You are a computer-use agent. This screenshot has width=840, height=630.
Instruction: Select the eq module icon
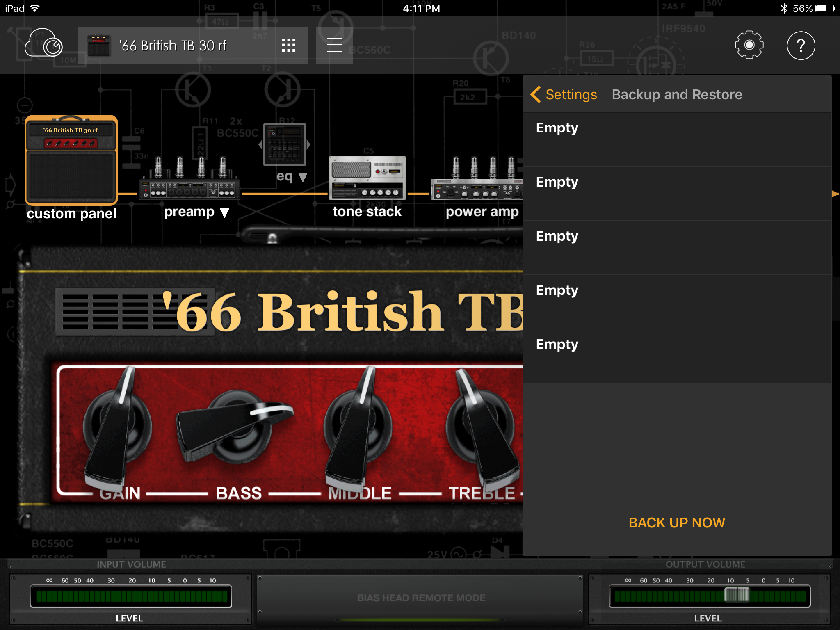(284, 144)
